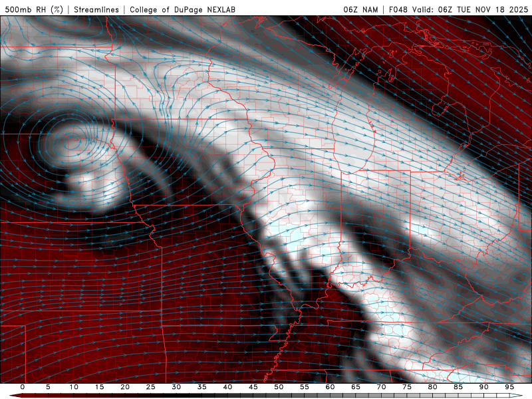
Task: Select the 30 value on the humidity scale
Action: [176, 387]
